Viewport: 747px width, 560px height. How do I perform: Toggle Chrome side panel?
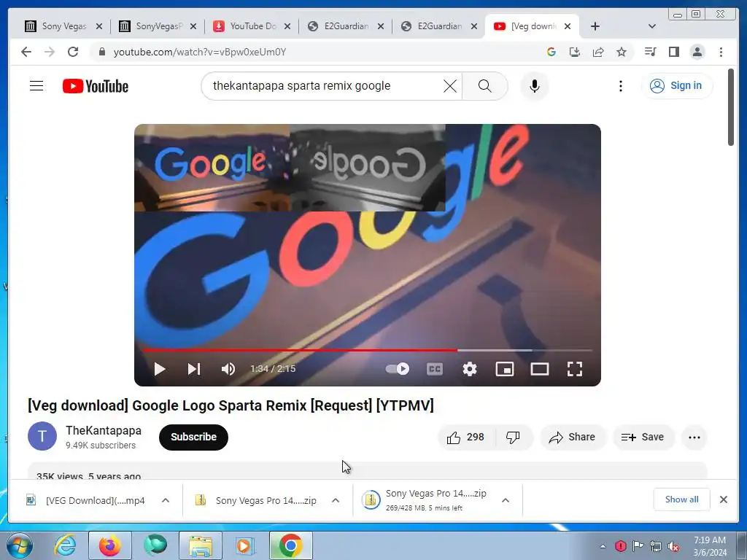(x=673, y=52)
